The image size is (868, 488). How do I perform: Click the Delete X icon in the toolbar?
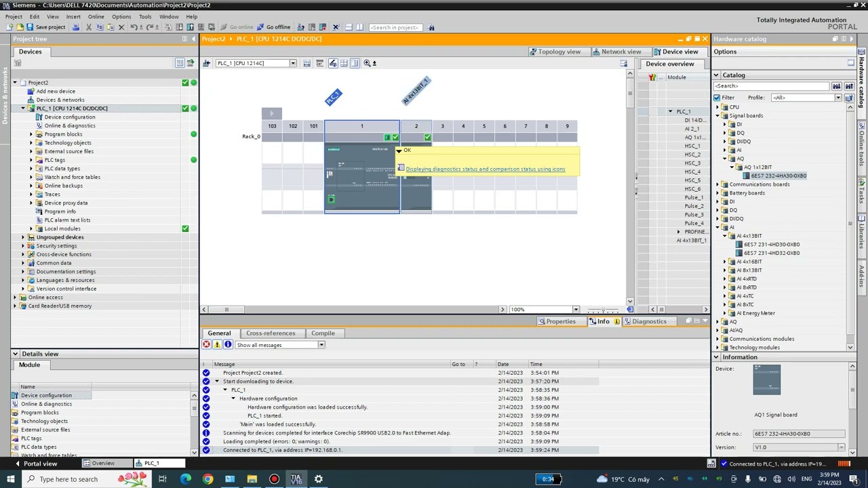click(x=121, y=27)
